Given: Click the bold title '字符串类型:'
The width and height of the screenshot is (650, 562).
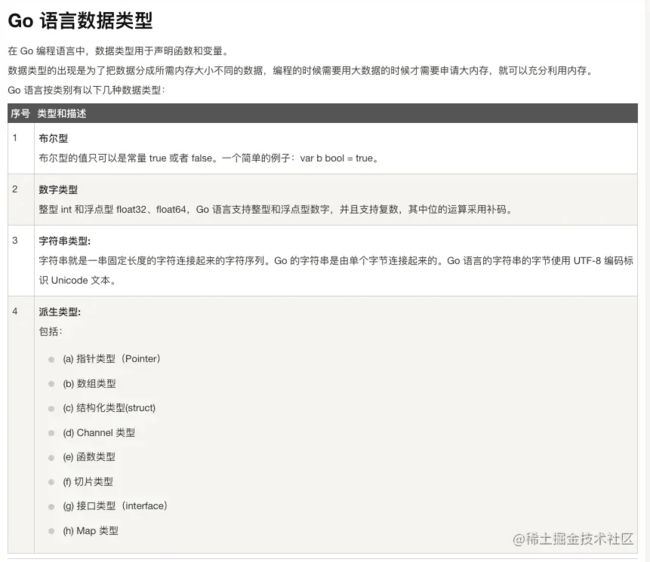Looking at the screenshot, I should 65,241.
